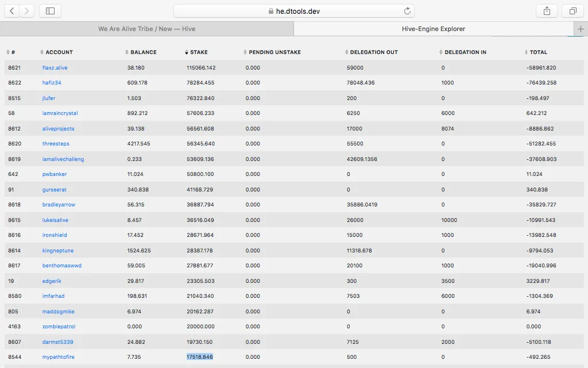Sort table by Balance column
Viewport: 588px width, 368px height.
tap(143, 52)
